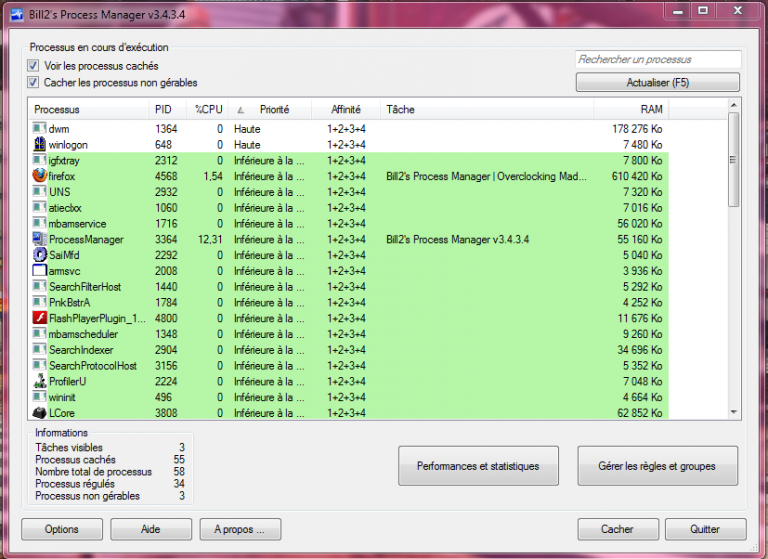Click the ProcessManager process icon
The image size is (768, 559).
coord(39,239)
